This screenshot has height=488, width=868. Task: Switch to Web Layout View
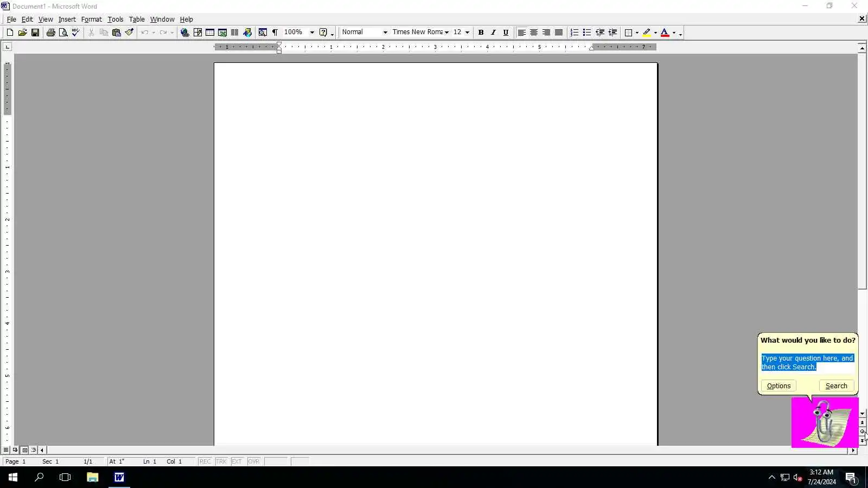(x=15, y=450)
